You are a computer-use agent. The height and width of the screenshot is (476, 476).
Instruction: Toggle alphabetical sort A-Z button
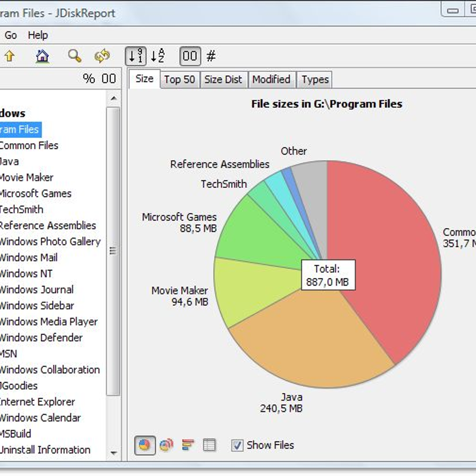[x=158, y=56]
